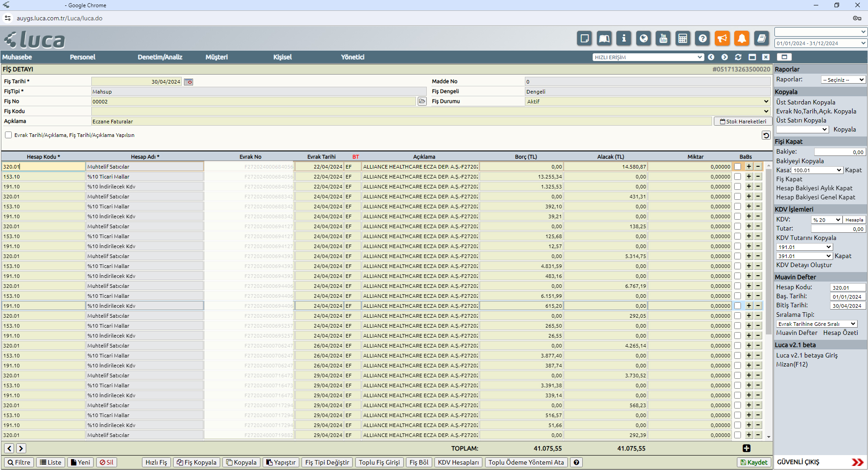Open the 01/01/2024 - 31/12/2024 period dropdown
868x470 pixels.
[x=821, y=43]
